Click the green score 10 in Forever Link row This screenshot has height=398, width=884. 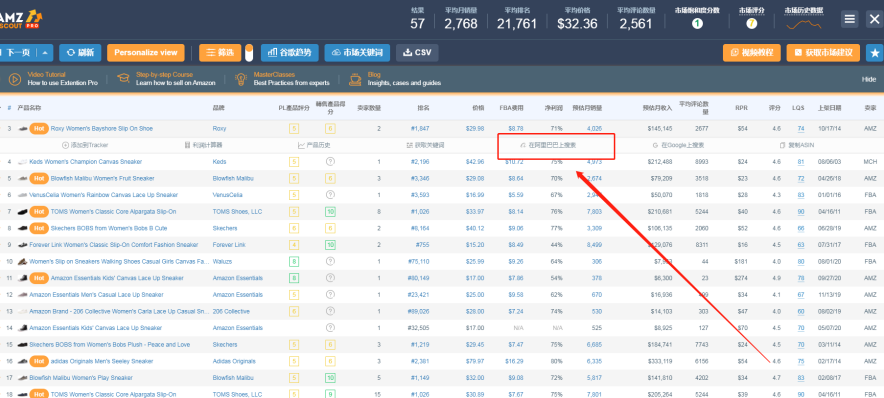pyautogui.click(x=330, y=245)
